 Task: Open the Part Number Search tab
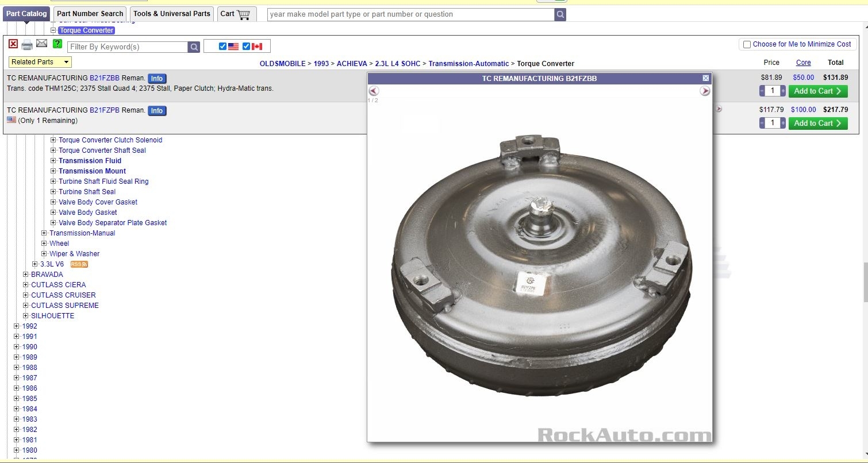point(90,14)
